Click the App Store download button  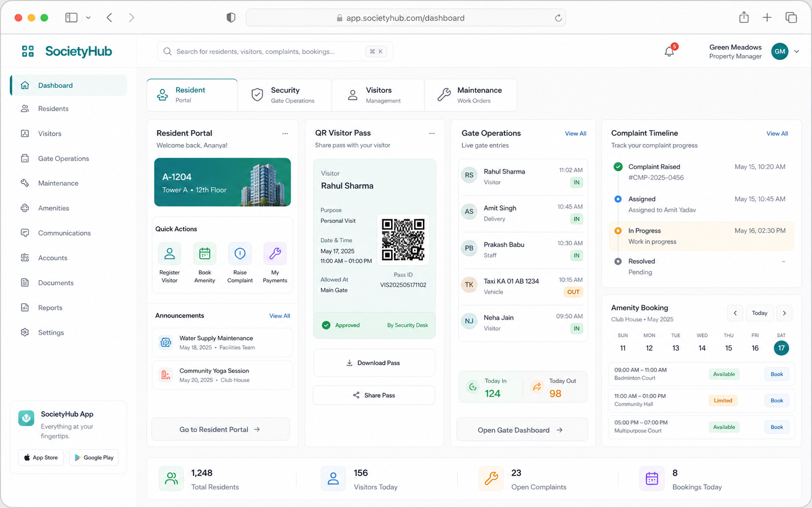[x=41, y=457]
